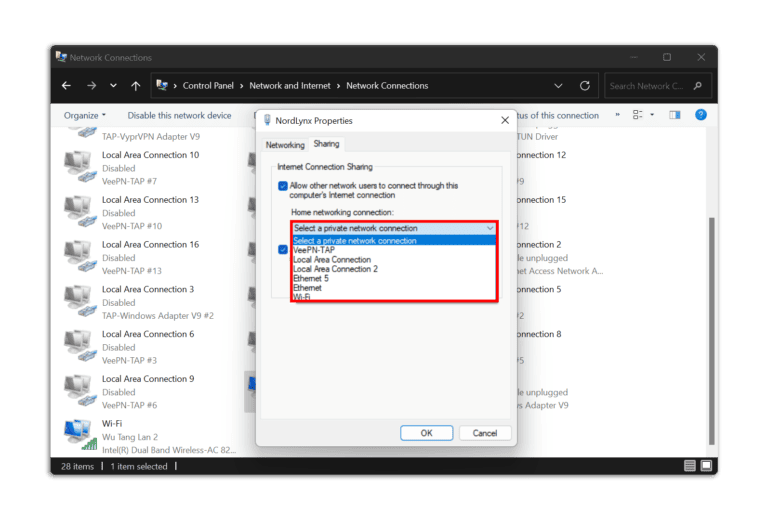Change the view layout icon
Screen dimensions: 768x520
637,115
